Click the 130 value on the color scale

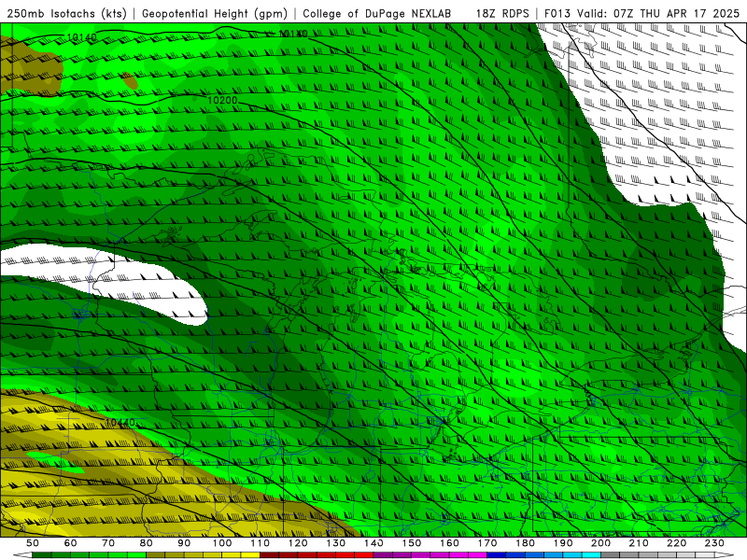pos(336,543)
